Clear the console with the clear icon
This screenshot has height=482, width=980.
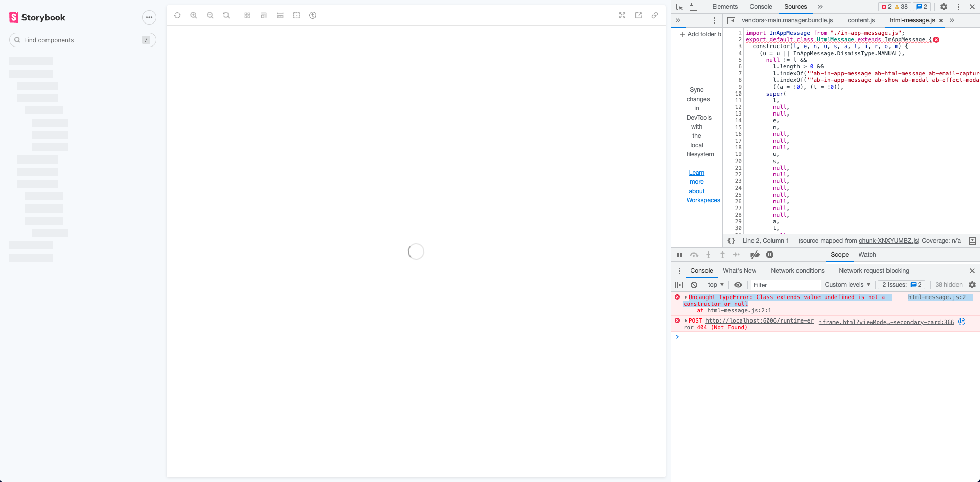coord(694,285)
